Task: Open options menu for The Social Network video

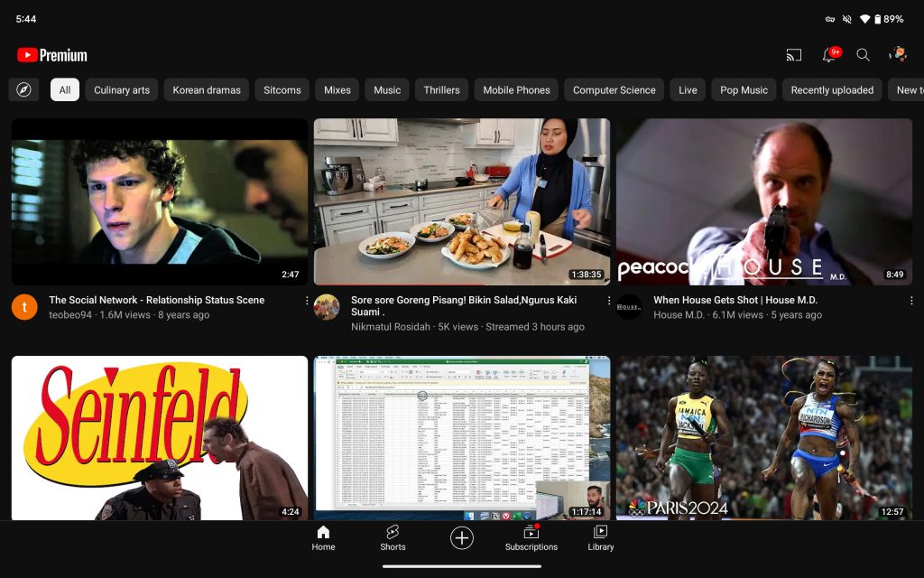Action: point(307,301)
